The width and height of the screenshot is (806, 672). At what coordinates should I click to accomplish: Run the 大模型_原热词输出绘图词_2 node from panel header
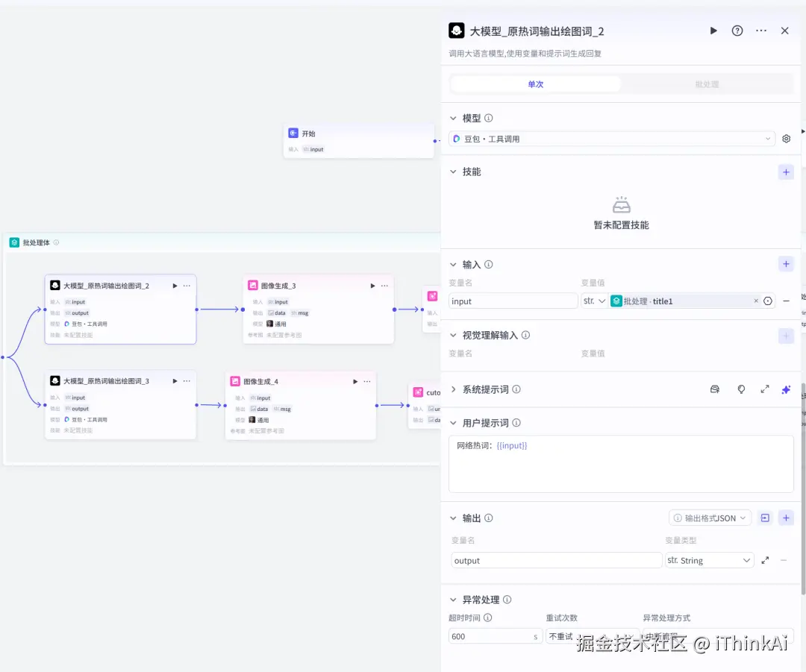pos(713,31)
